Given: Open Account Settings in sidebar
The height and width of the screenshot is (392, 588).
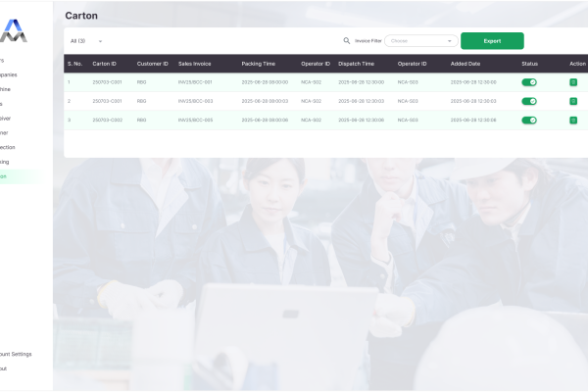Looking at the screenshot, I should (16, 354).
